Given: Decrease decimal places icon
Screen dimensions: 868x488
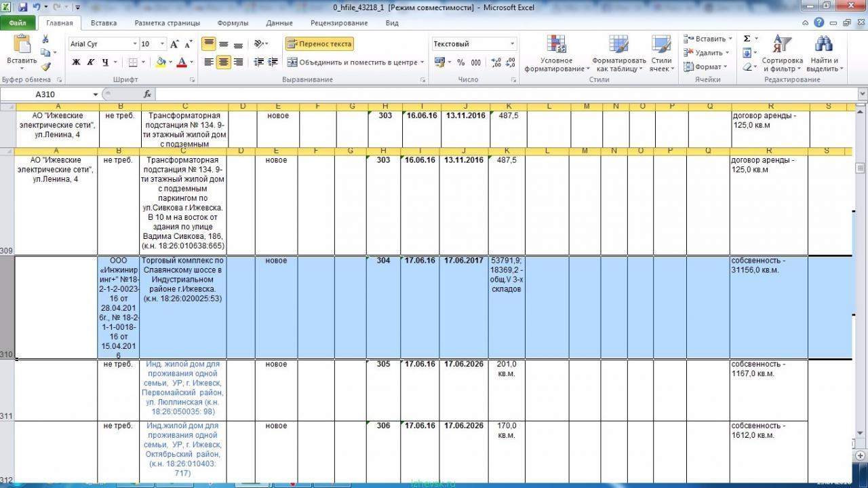Looking at the screenshot, I should pyautogui.click(x=510, y=62).
